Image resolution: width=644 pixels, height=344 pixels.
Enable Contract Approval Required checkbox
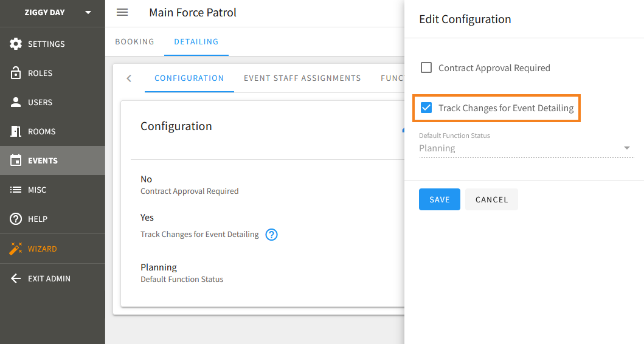click(427, 68)
